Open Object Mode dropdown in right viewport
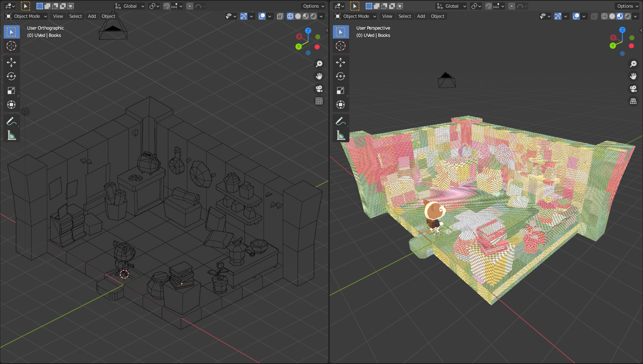The height and width of the screenshot is (364, 643). pos(356,16)
